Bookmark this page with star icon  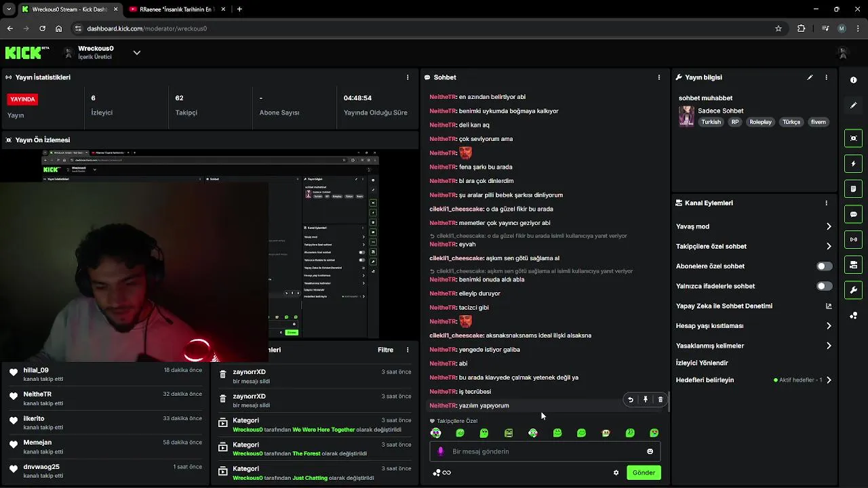[778, 28]
